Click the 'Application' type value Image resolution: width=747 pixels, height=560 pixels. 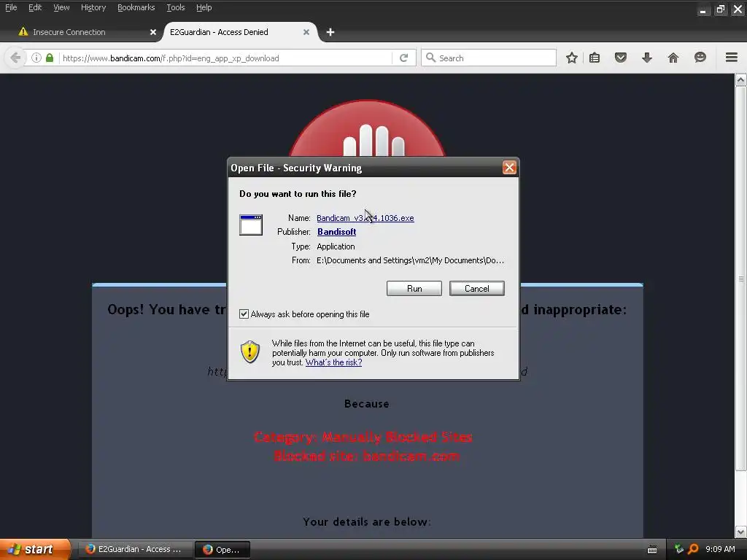click(336, 246)
